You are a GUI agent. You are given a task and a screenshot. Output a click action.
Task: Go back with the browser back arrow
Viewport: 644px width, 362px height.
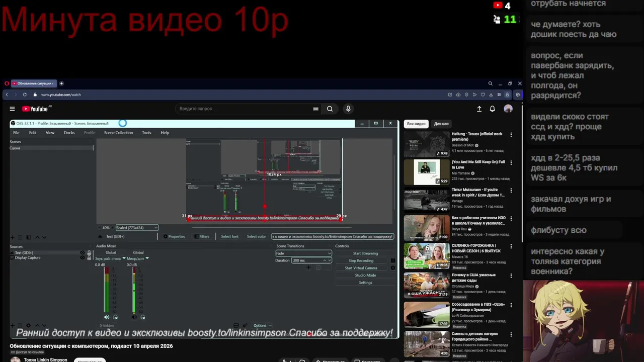7,95
